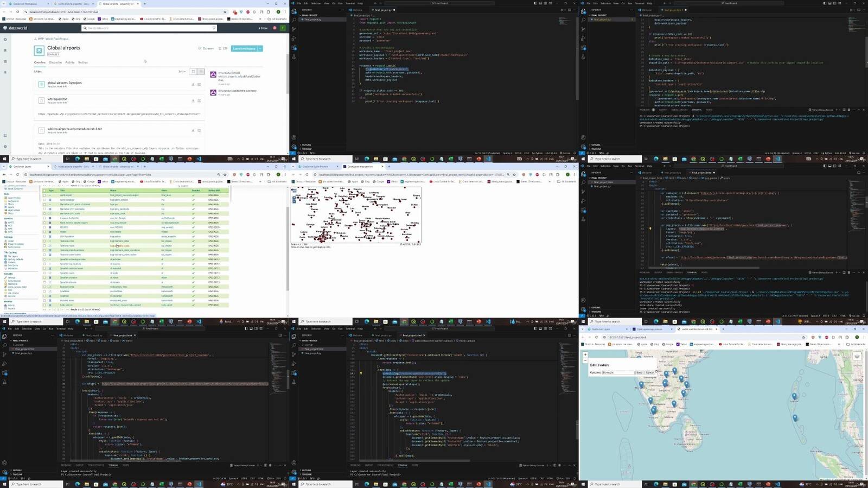868x488 pixels.
Task: Click the OpenLayers preview map of place points
Action: (x=356, y=215)
